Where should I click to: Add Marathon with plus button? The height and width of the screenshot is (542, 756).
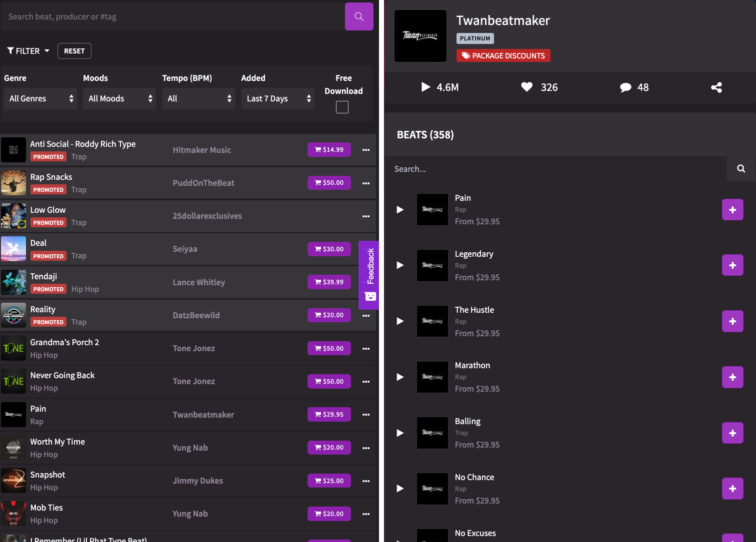(732, 377)
